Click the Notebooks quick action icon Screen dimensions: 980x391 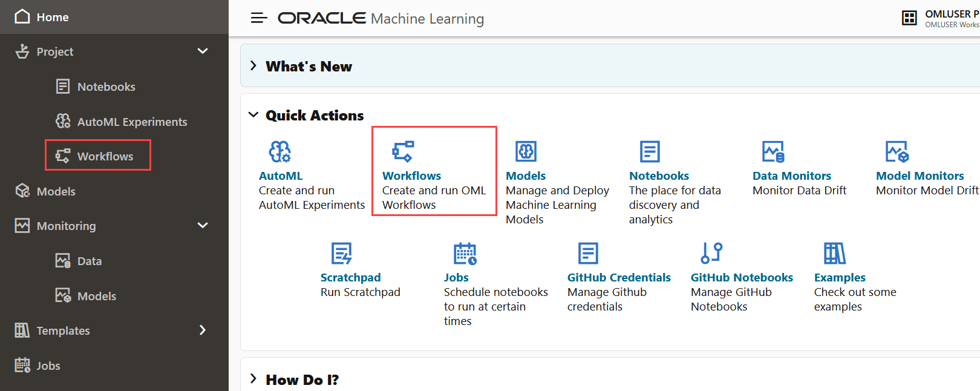point(650,151)
